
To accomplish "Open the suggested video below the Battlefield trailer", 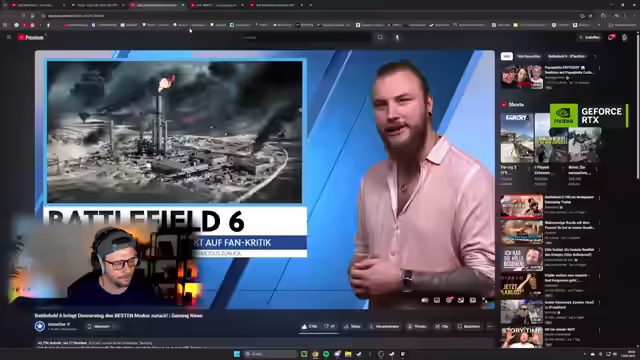I will (x=522, y=232).
